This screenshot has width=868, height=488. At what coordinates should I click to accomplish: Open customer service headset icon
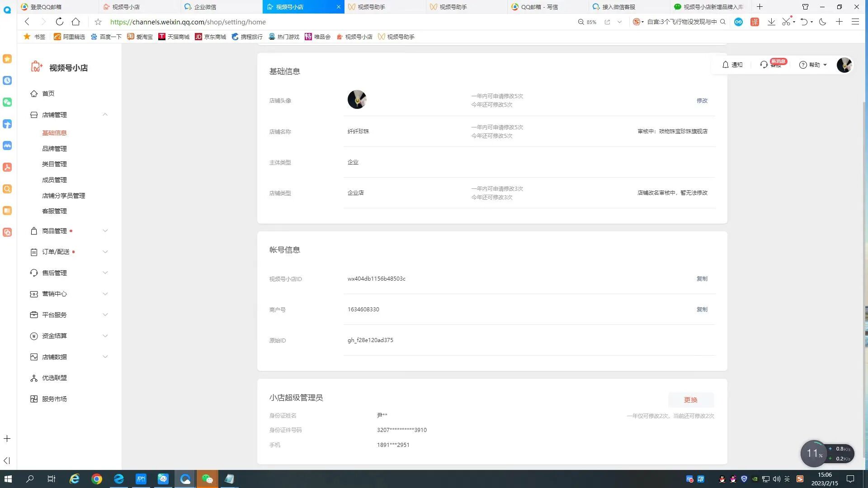[x=764, y=65]
